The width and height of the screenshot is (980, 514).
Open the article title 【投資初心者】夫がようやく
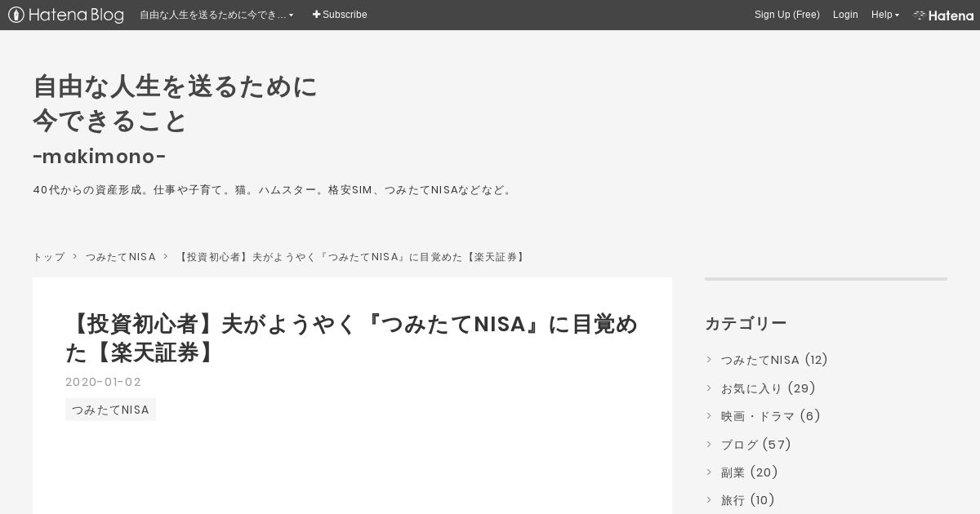pyautogui.click(x=352, y=338)
